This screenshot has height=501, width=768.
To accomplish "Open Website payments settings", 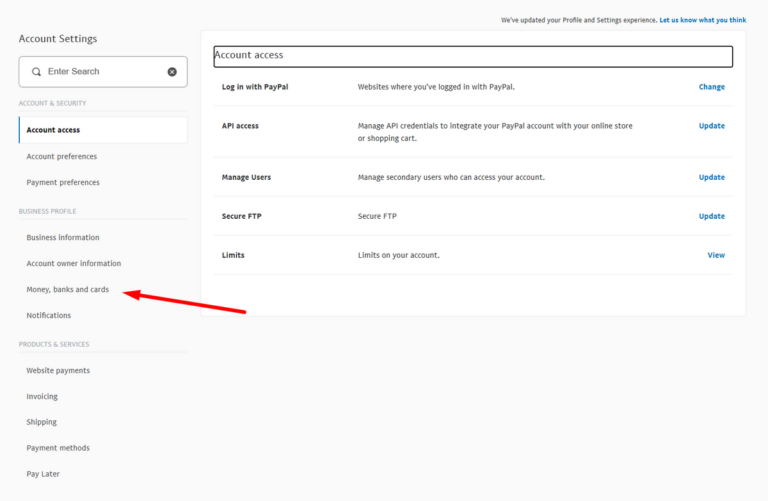I will 58,371.
